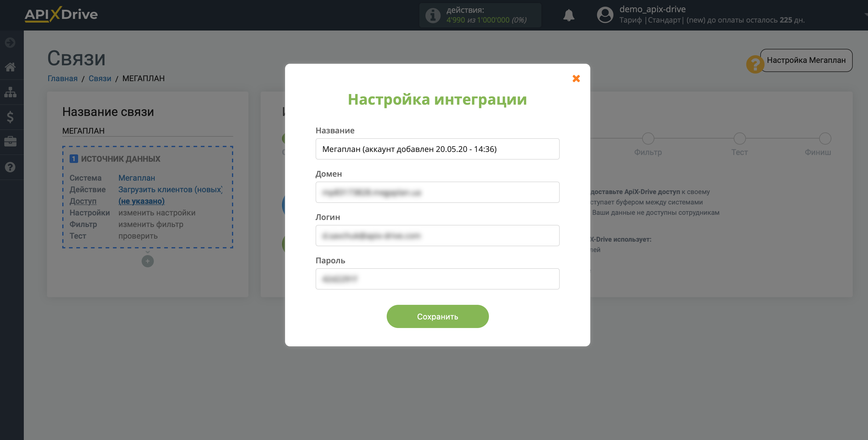The image size is (868, 440).
Task: Open the notifications bell
Action: click(569, 15)
